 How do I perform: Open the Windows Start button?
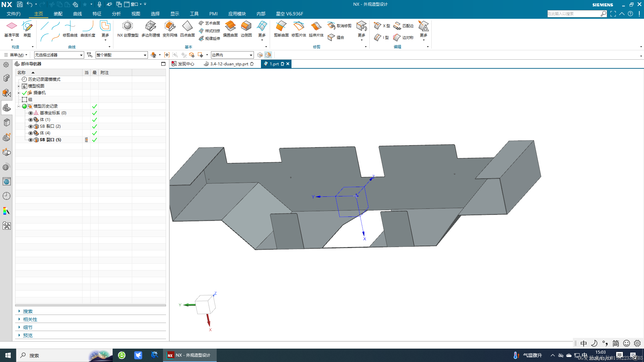pos(8,355)
